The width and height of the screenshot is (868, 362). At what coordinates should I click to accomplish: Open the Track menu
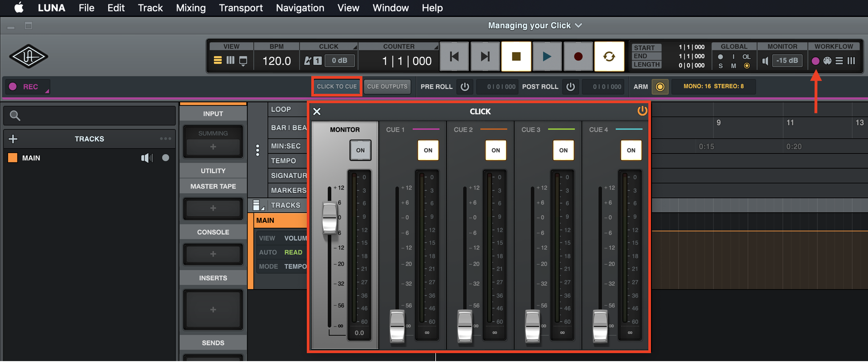150,8
